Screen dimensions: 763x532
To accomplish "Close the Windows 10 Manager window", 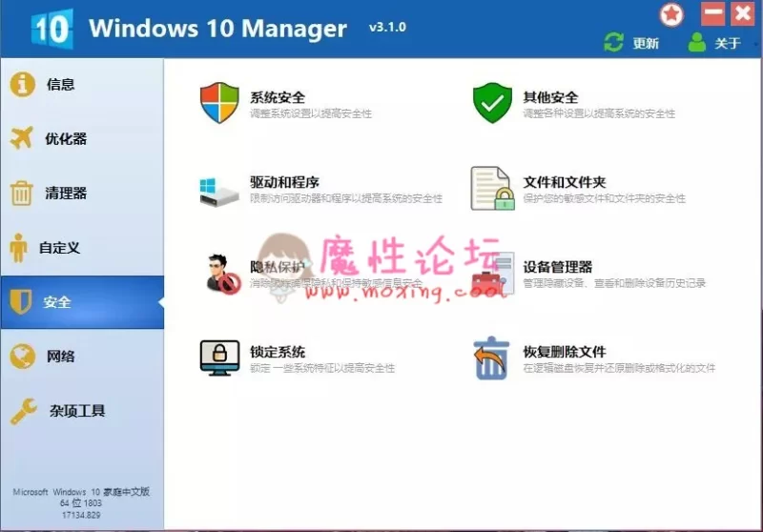I will point(743,13).
